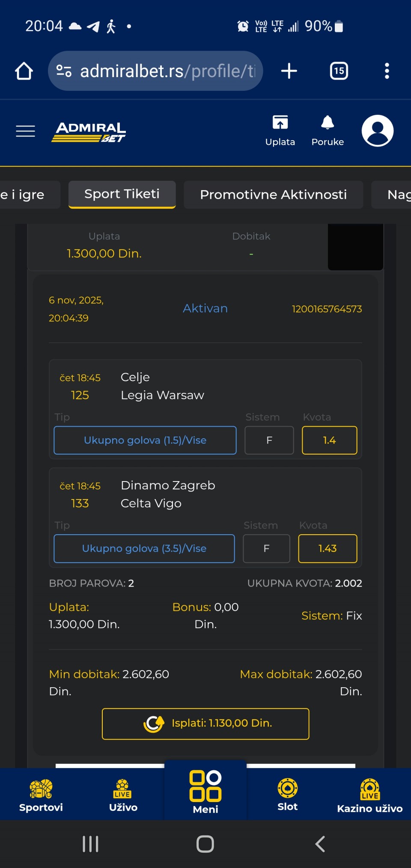Open the Meni bottom navigation button

point(205,792)
